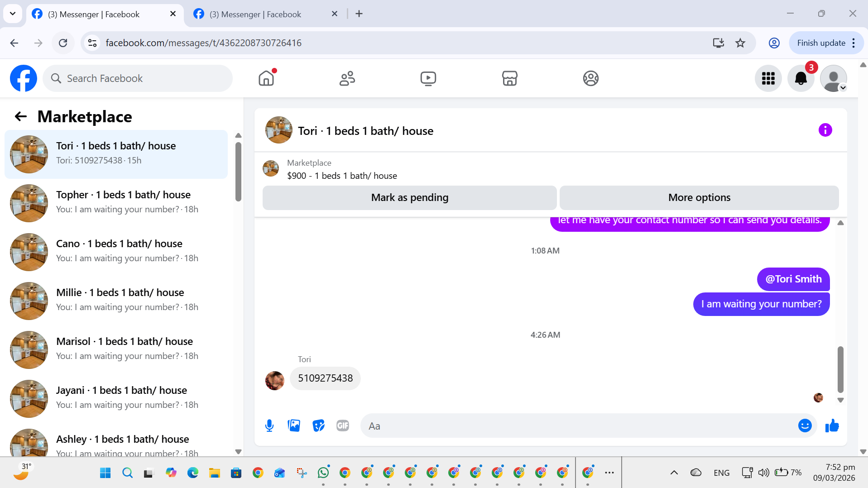Attach a photo using the image icon
This screenshot has width=868, height=488.
tap(294, 426)
